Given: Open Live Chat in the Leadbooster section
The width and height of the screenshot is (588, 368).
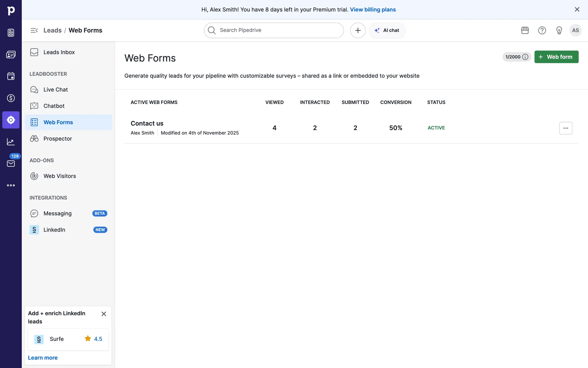Looking at the screenshot, I should (55, 90).
